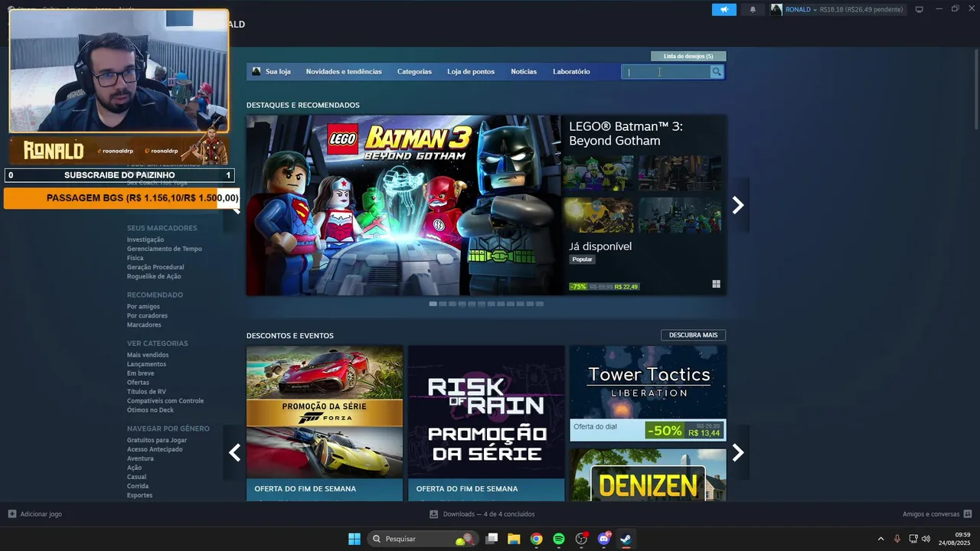Click Lista de desejos (5) button
Viewport: 980px width, 551px height.
tap(688, 56)
